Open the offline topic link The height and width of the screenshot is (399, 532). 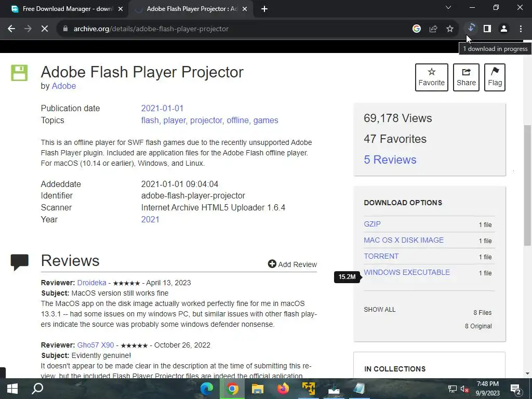point(237,120)
